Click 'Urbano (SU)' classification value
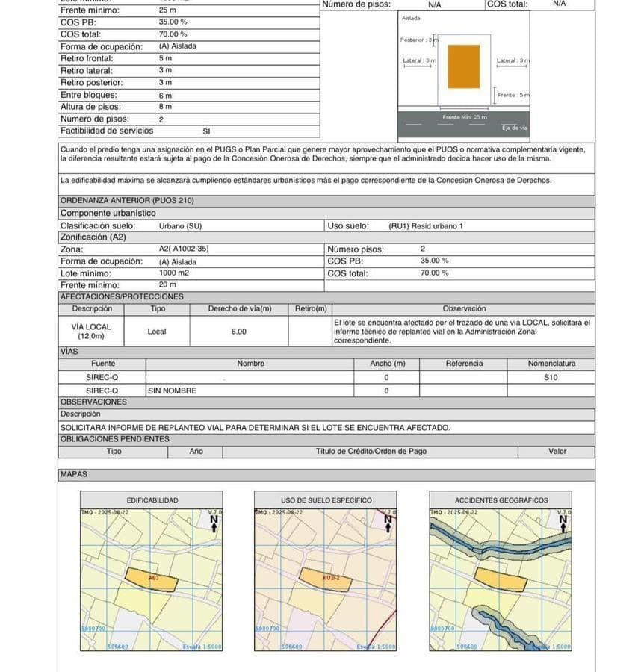This screenshot has height=672, width=641. click(x=180, y=226)
